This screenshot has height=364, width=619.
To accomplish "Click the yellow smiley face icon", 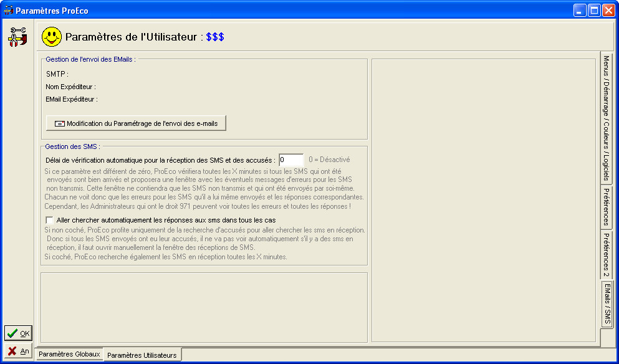I will tap(52, 37).
